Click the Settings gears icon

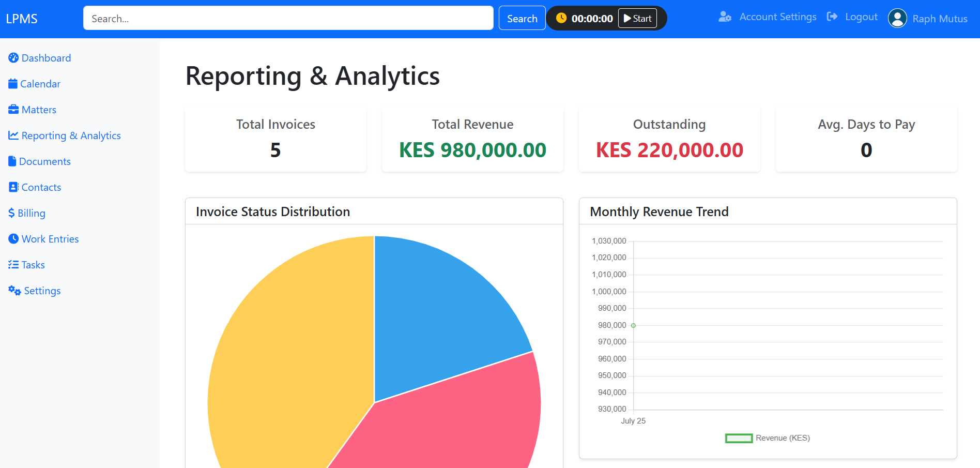[x=14, y=291]
